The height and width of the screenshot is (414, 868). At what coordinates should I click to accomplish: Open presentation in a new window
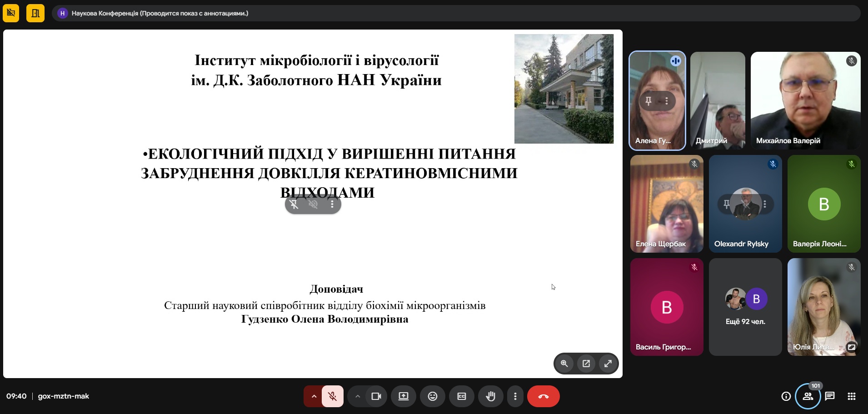(x=586, y=364)
